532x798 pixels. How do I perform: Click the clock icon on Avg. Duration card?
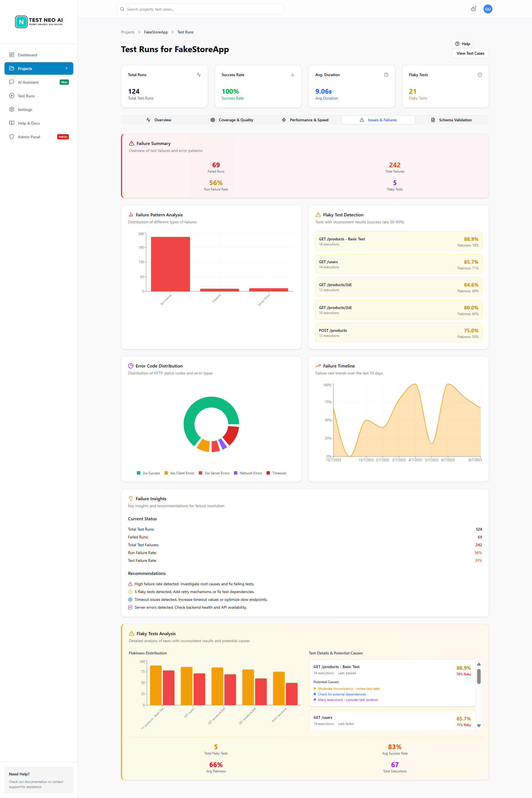tap(386, 75)
